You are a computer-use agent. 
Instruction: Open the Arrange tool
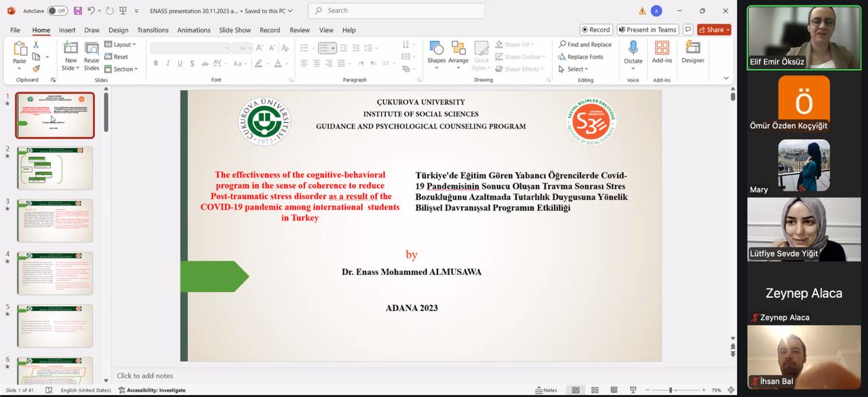[x=458, y=48]
